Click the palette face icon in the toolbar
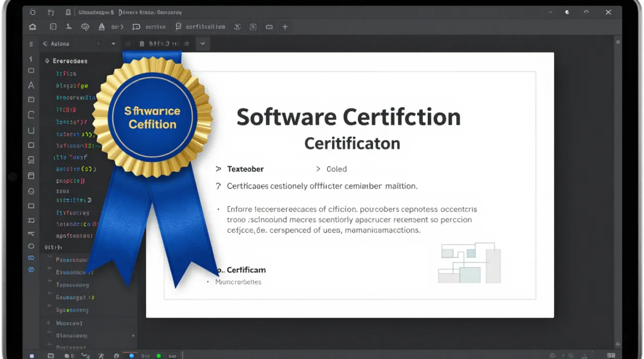 click(x=85, y=27)
